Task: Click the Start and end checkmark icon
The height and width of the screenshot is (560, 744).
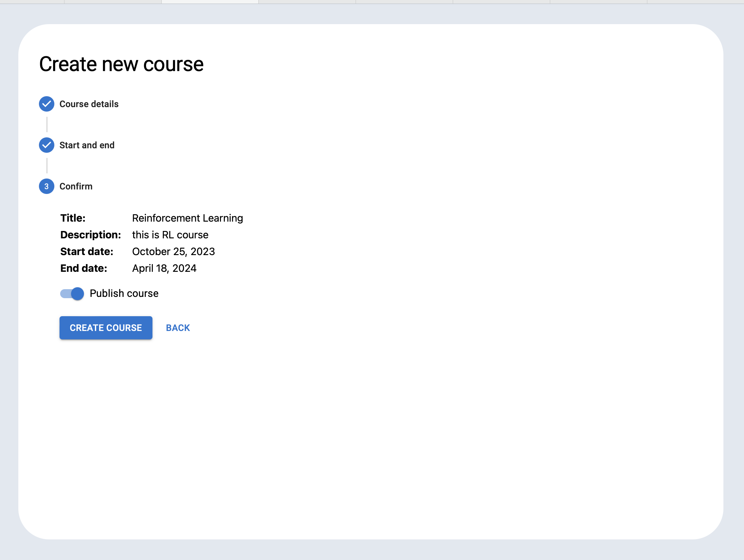Action: 46,145
